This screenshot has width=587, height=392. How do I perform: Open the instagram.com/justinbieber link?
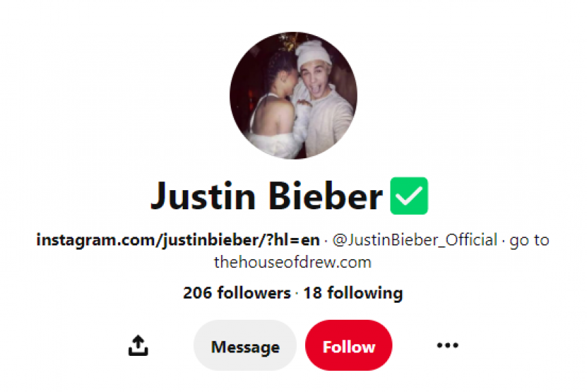point(178,240)
